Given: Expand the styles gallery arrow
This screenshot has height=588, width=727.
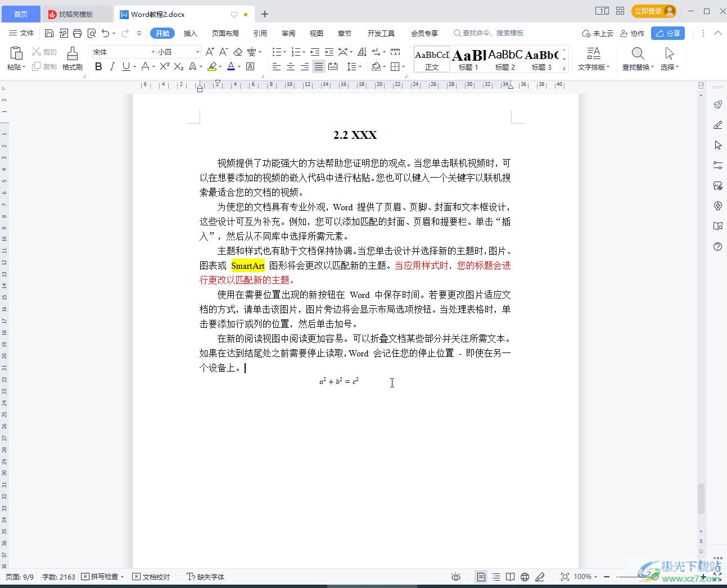Looking at the screenshot, I should click(x=564, y=68).
